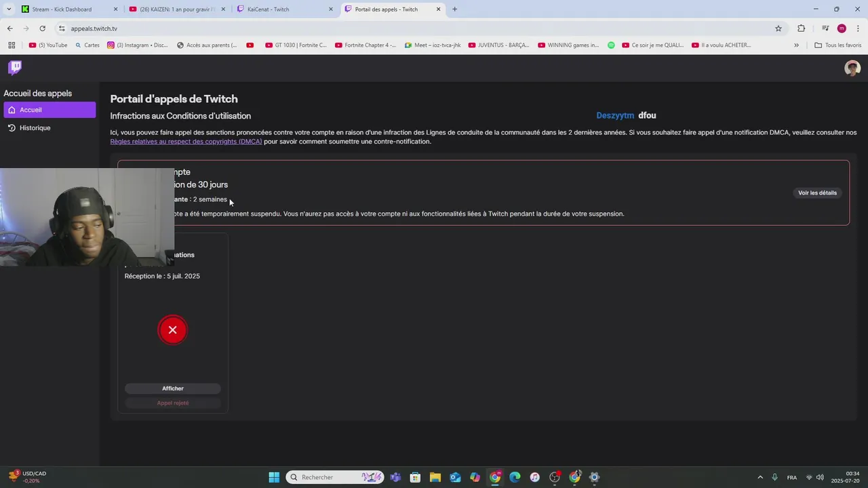Screen dimensions: 868x488
Task: Open Microsoft Teams from the taskbar
Action: [395, 477]
